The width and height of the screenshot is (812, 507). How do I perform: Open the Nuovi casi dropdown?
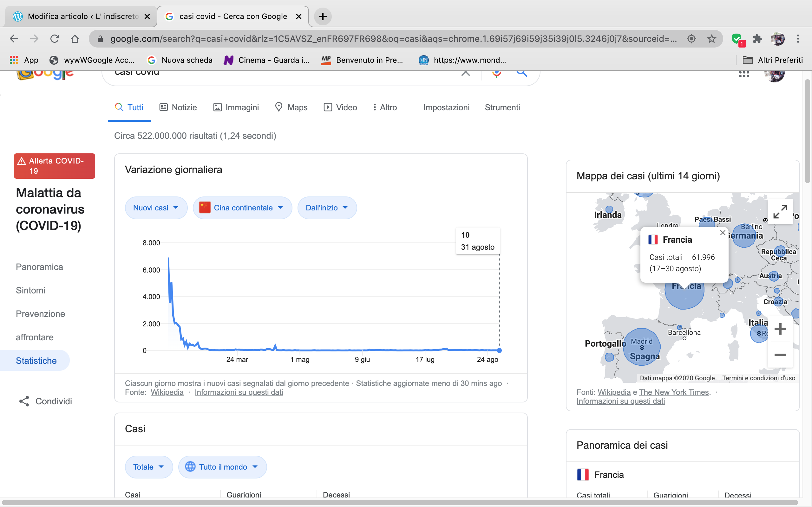coord(156,208)
